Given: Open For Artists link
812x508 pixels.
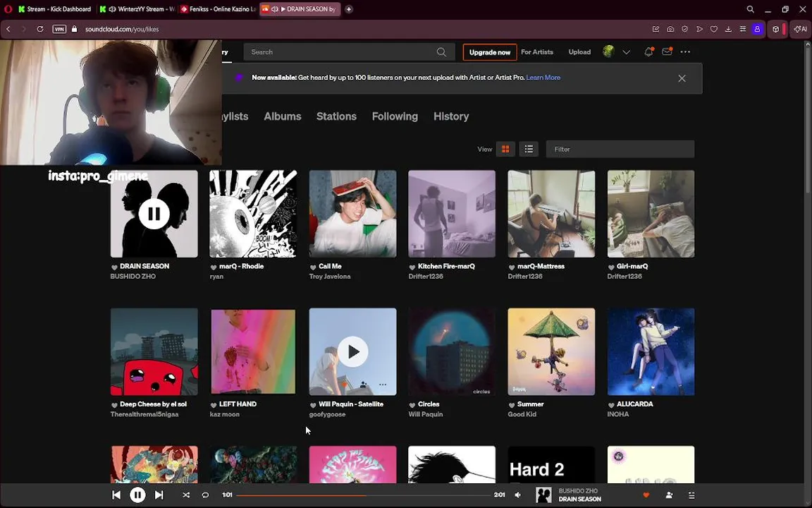Looking at the screenshot, I should click(537, 52).
